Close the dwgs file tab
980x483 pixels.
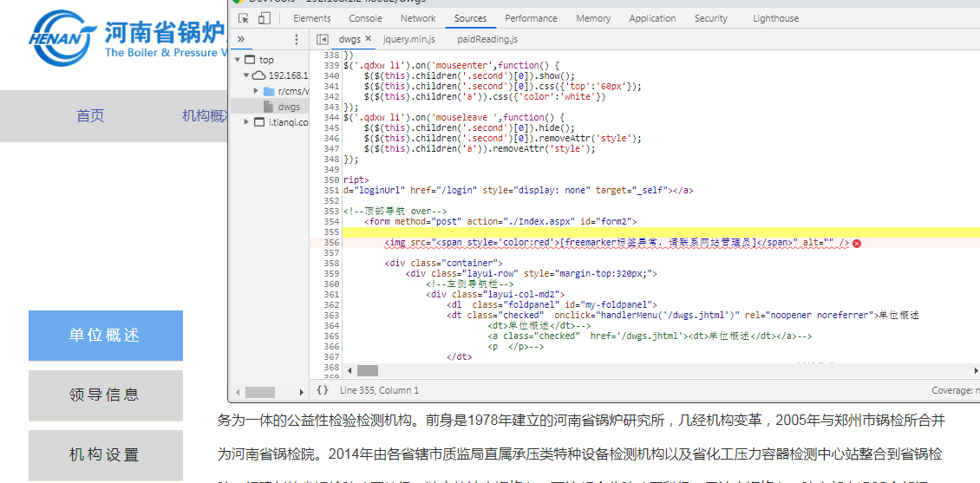click(368, 39)
